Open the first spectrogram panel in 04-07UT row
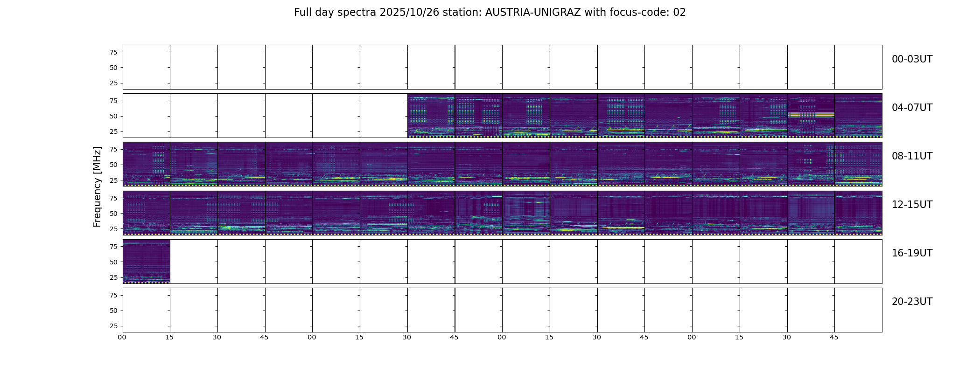Screen dimensions: 980x373 pos(431,116)
